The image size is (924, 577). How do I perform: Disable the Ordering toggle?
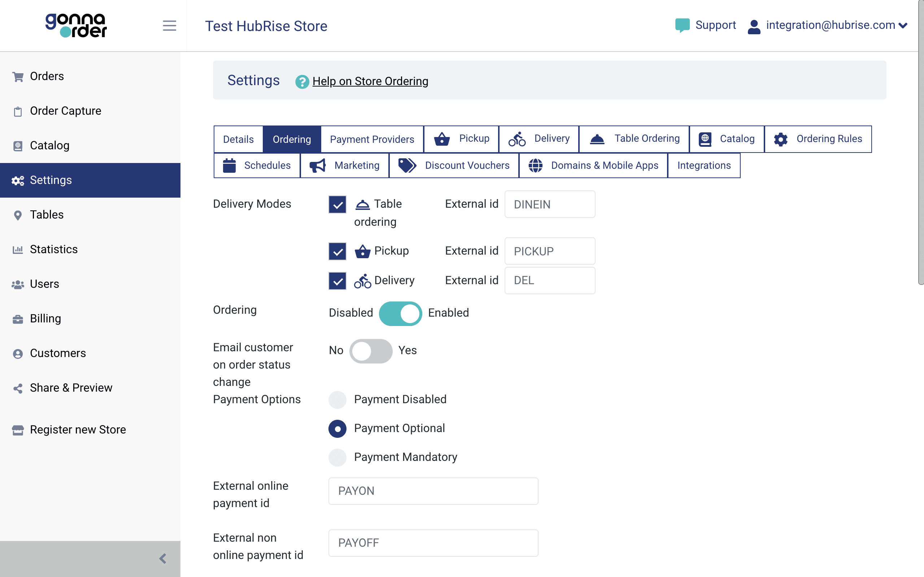[400, 313]
